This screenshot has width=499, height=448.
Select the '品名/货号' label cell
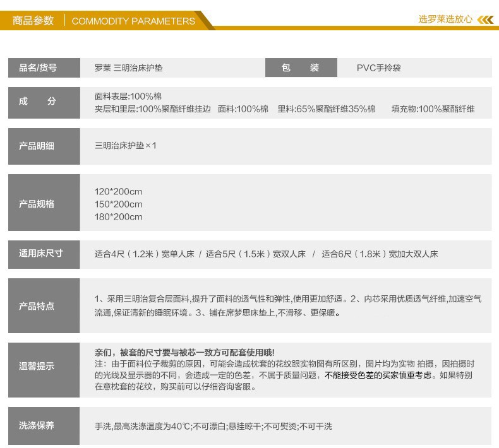[44, 68]
